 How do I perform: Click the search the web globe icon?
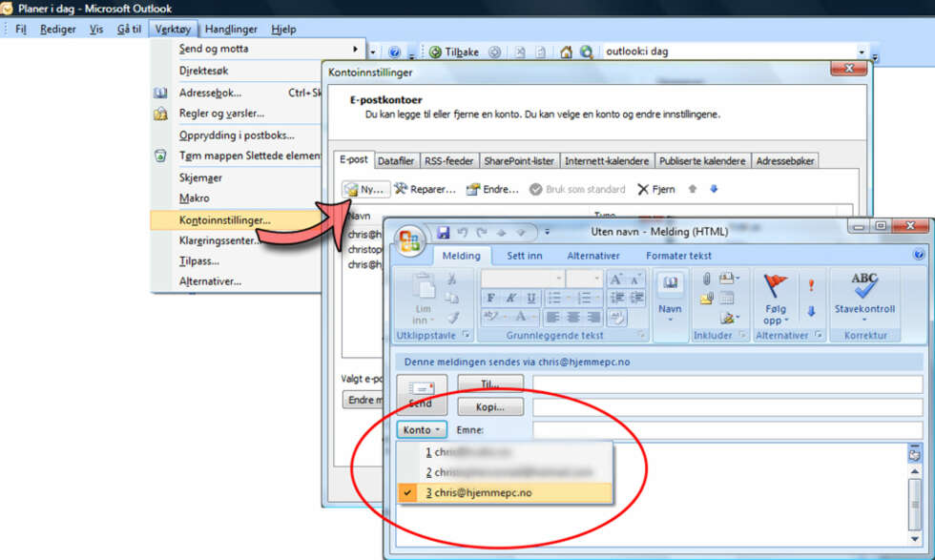(x=586, y=52)
